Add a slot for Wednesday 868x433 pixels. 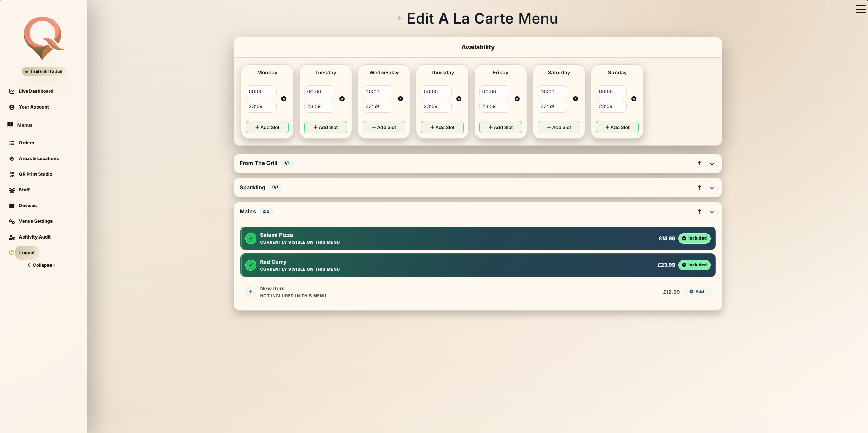pos(384,128)
